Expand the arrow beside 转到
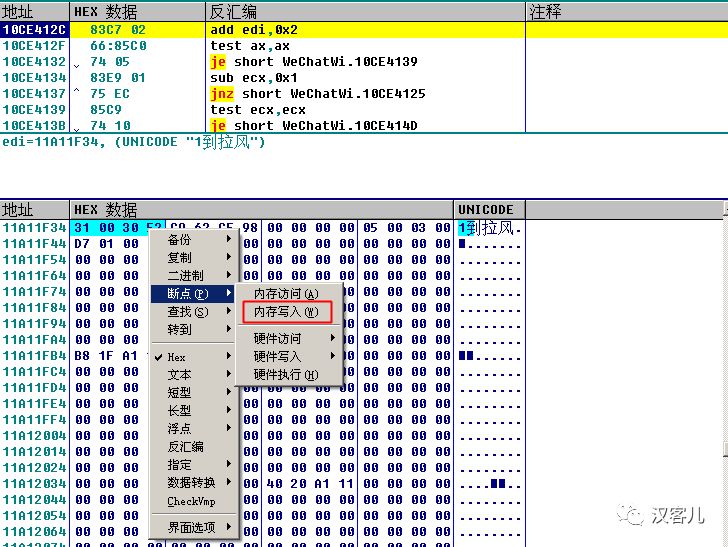This screenshot has height=547, width=728. coord(229,329)
